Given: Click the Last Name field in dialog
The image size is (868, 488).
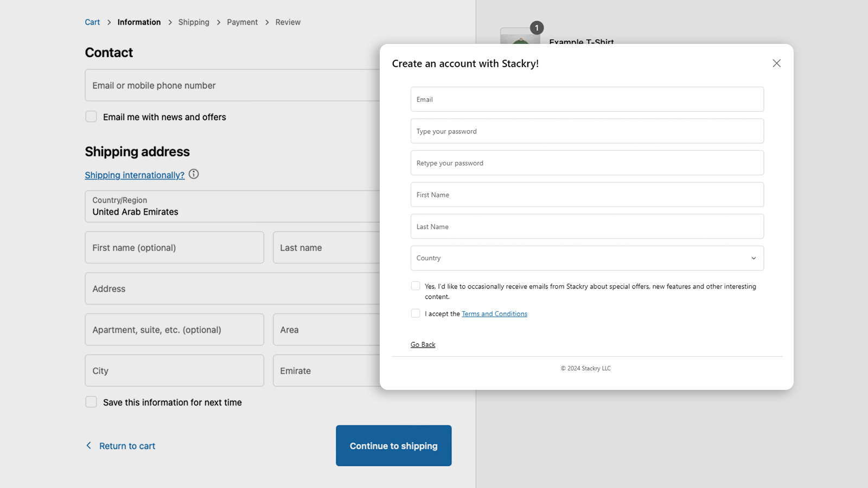Looking at the screenshot, I should click(587, 227).
